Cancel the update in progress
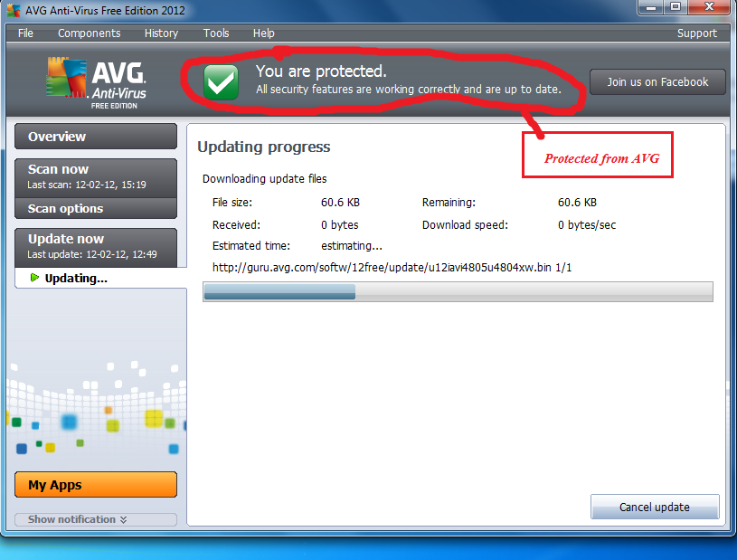The width and height of the screenshot is (737, 560). pos(655,507)
